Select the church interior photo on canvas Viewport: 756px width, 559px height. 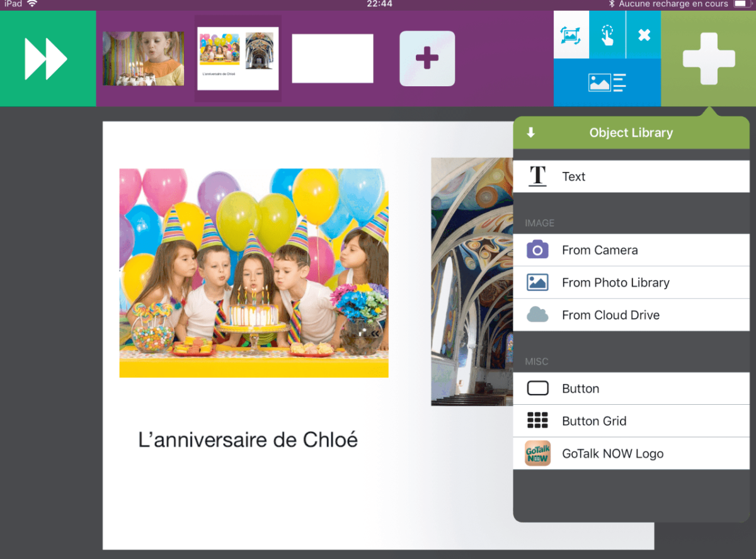(471, 281)
